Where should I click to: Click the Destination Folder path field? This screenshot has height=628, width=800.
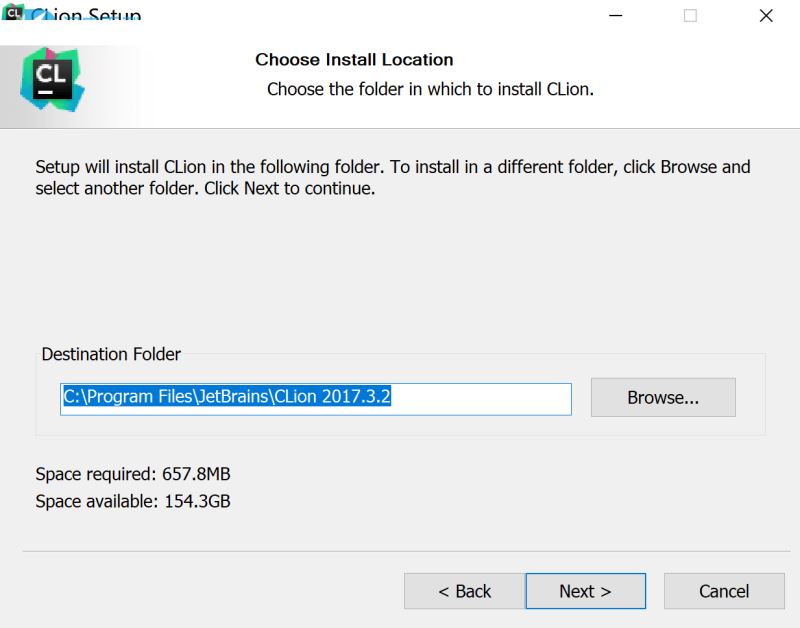[316, 399]
